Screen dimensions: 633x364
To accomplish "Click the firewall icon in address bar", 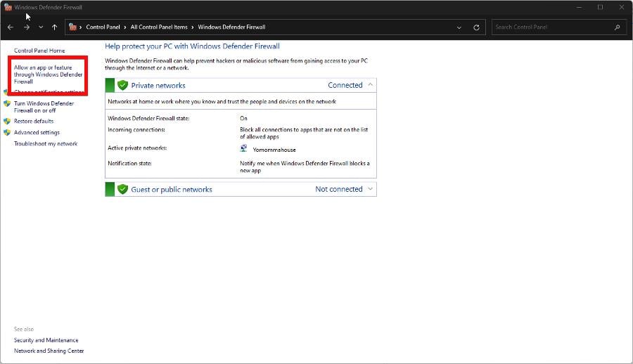I will pos(72,27).
